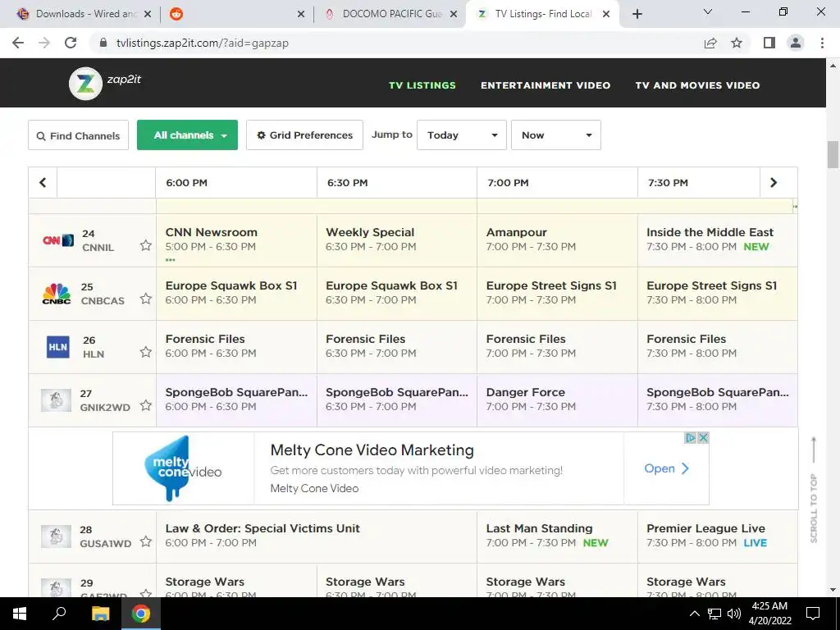Go to later time slots arrow
Image resolution: width=840 pixels, height=630 pixels.
coord(773,183)
